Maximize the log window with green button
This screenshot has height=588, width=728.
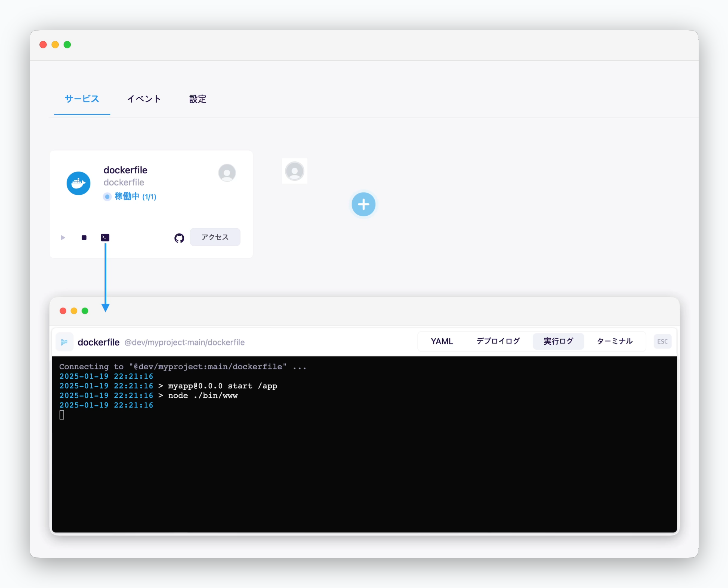click(85, 311)
